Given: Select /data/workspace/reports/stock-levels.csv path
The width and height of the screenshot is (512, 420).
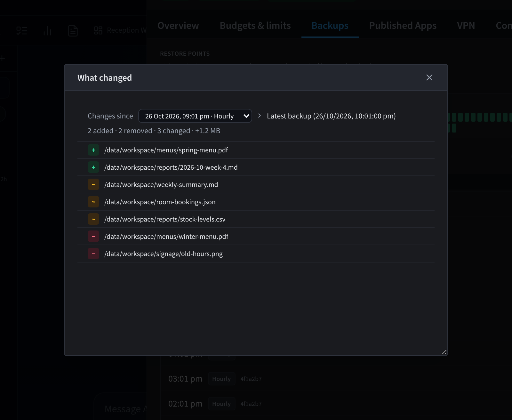Looking at the screenshot, I should click(165, 219).
